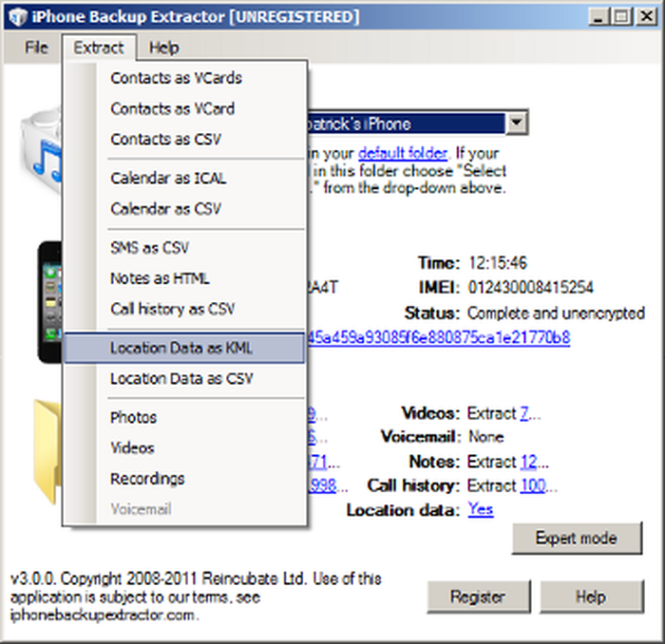Viewport: 665px width, 644px height.
Task: Extract Recordings from menu
Action: coord(184,479)
